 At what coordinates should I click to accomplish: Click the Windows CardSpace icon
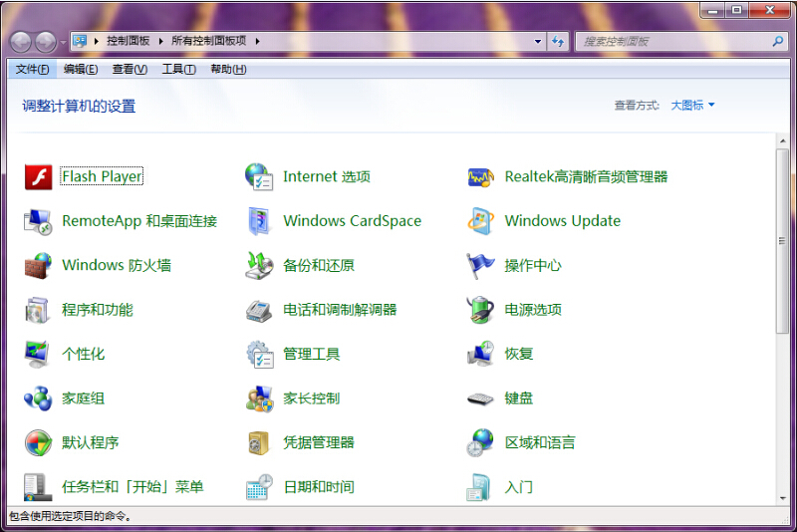259,221
